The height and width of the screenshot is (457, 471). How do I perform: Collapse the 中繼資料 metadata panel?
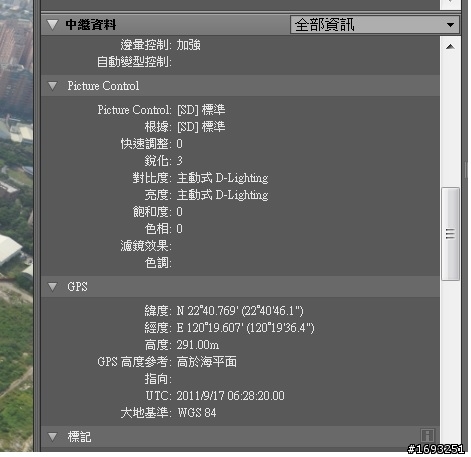[53, 25]
